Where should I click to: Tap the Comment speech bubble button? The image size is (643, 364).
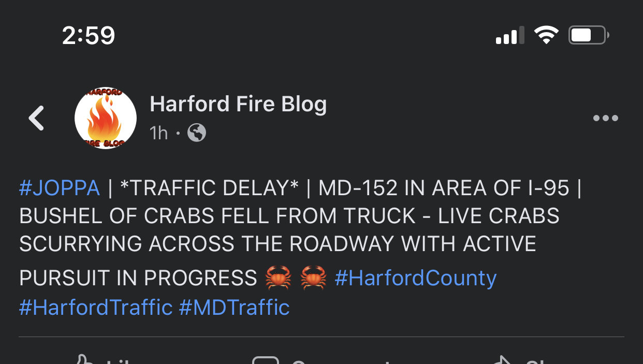pyautogui.click(x=321, y=360)
